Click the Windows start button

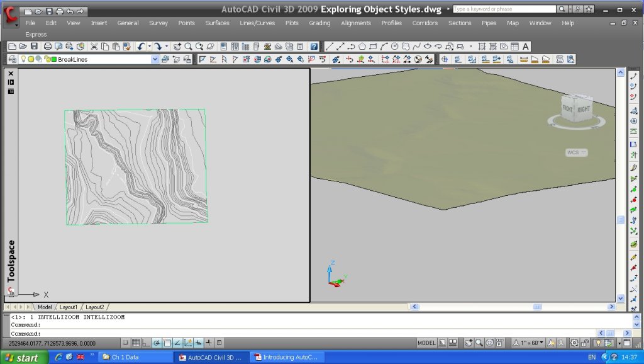pyautogui.click(x=23, y=358)
